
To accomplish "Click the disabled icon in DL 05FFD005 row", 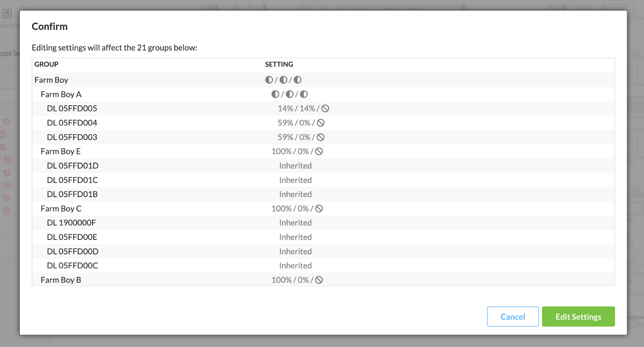I will 325,108.
